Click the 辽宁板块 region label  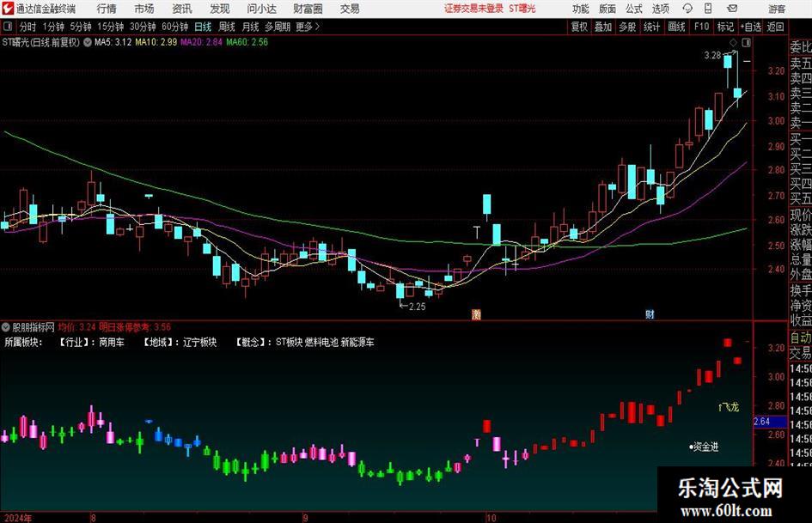[200, 343]
